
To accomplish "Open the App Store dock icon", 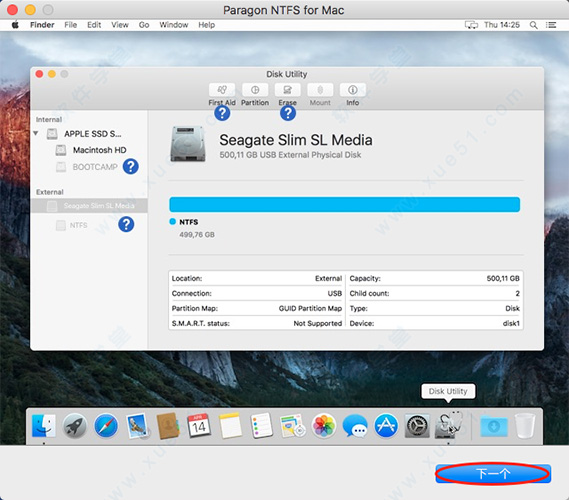I will (x=386, y=426).
